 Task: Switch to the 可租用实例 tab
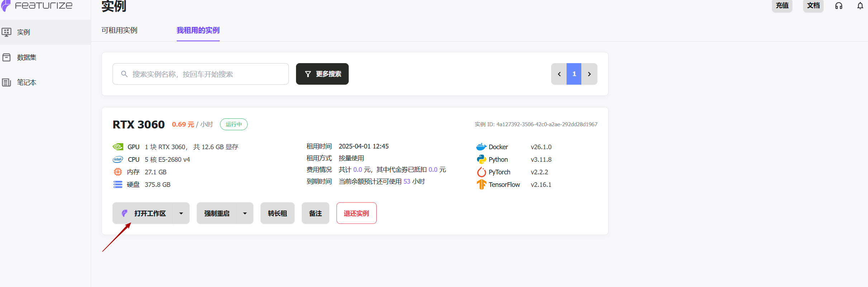pyautogui.click(x=119, y=30)
